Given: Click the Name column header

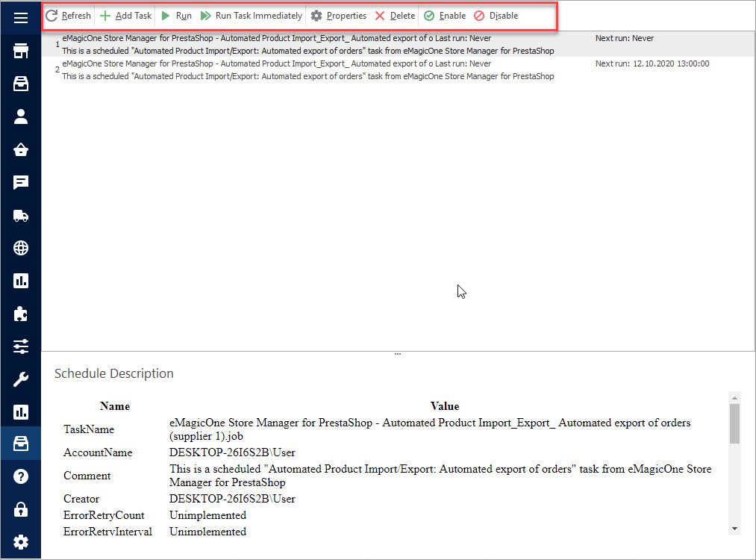Looking at the screenshot, I should coord(115,406).
